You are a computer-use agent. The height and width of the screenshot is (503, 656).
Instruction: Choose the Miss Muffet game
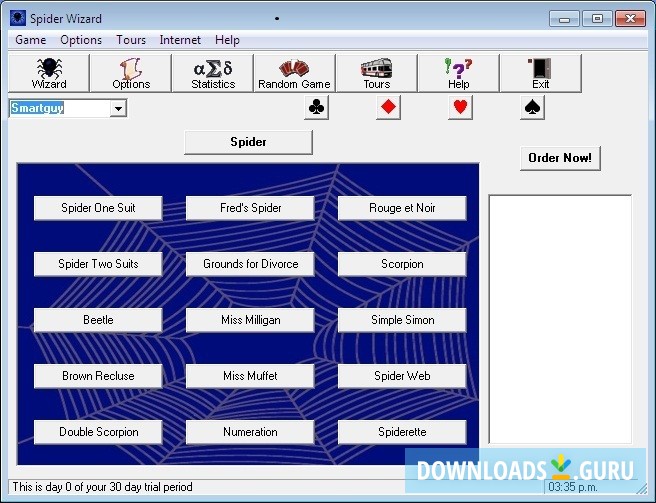tap(250, 376)
